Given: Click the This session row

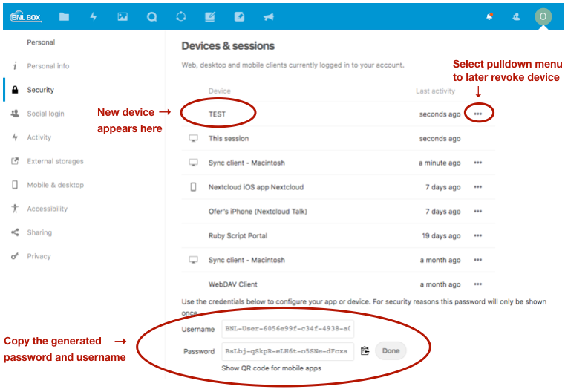Looking at the screenshot, I should click(338, 138).
